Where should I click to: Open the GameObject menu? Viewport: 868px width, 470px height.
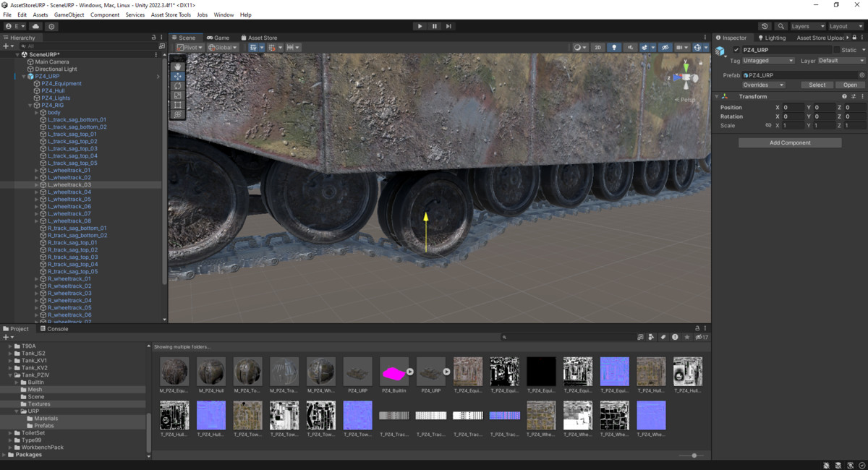pyautogui.click(x=69, y=14)
